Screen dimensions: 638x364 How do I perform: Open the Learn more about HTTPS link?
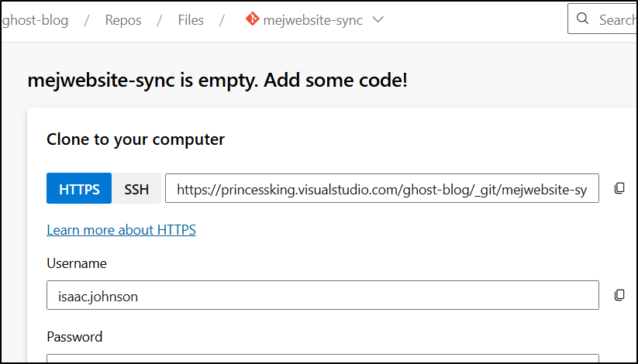pos(121,230)
